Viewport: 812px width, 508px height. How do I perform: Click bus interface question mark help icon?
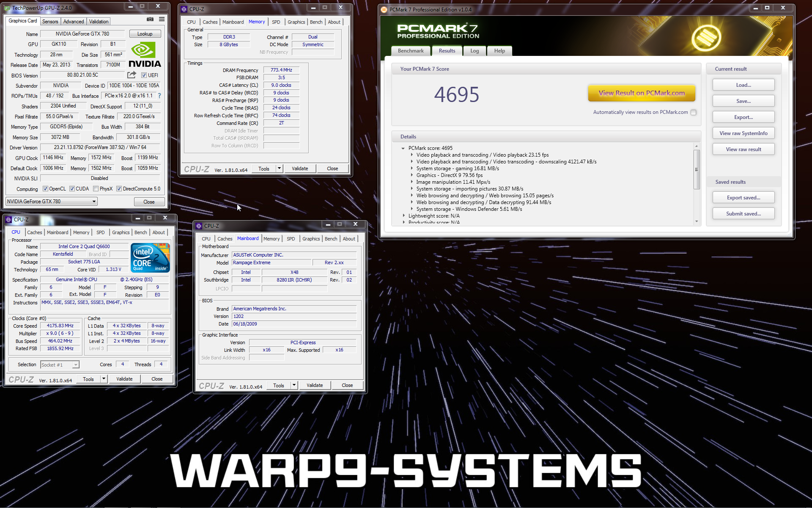coord(159,96)
